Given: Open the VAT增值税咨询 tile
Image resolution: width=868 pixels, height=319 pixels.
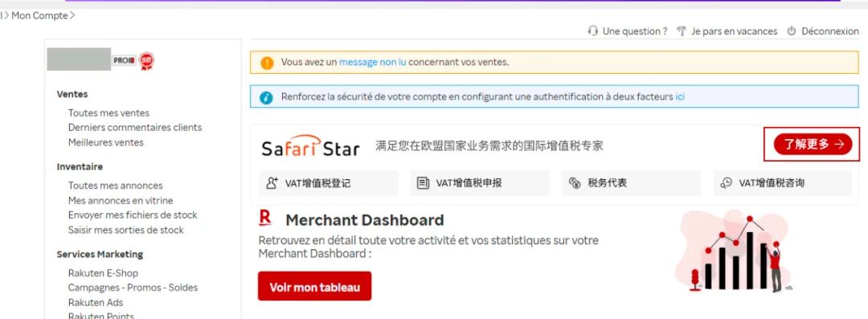Looking at the screenshot, I should [783, 183].
